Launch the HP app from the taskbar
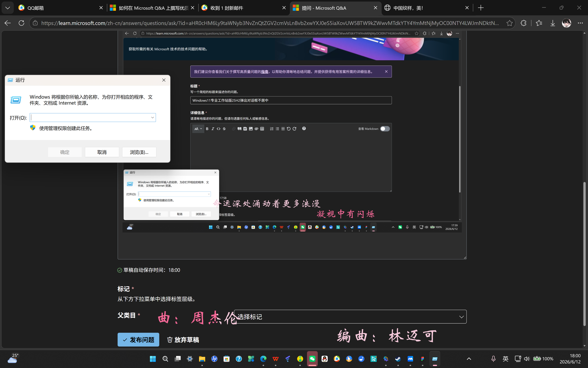The image size is (588, 368). click(x=214, y=359)
